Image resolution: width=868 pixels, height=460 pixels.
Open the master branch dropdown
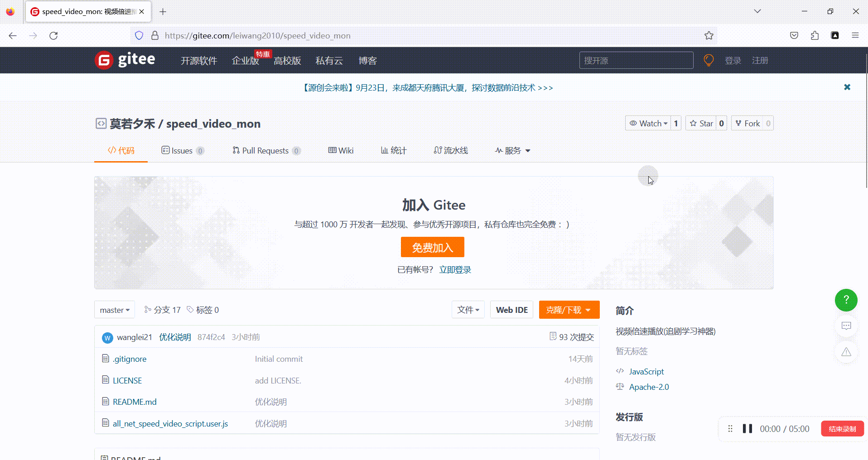coord(115,310)
